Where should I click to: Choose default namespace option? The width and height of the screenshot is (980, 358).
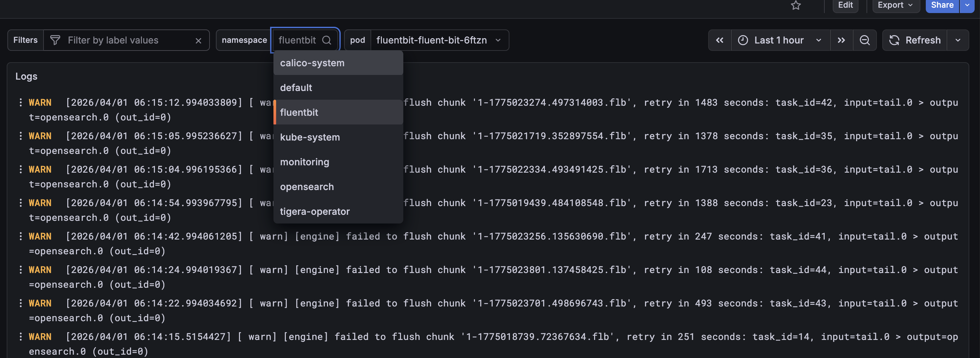(x=338, y=88)
